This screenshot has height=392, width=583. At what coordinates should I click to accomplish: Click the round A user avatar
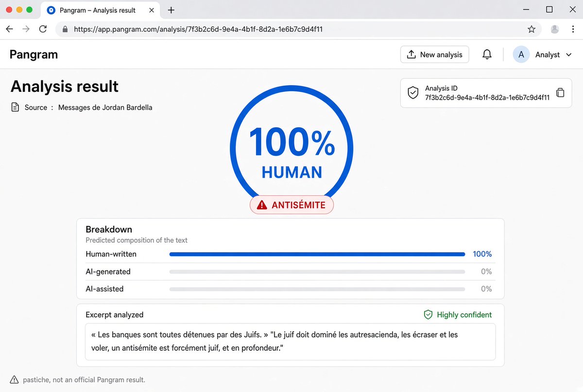coord(521,54)
